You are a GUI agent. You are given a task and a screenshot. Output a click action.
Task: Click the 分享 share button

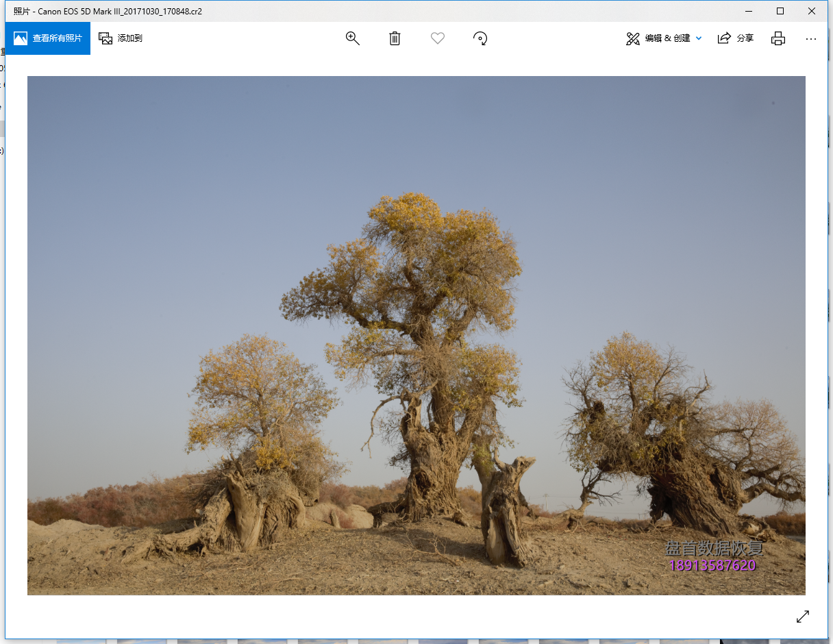pos(736,38)
